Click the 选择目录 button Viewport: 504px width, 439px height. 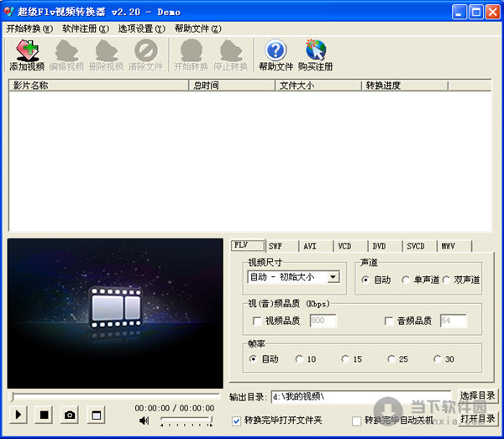477,395
